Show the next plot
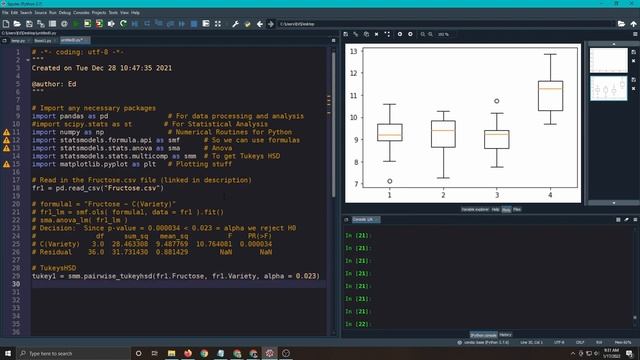The width and height of the screenshot is (640, 360). pyautogui.click(x=410, y=34)
